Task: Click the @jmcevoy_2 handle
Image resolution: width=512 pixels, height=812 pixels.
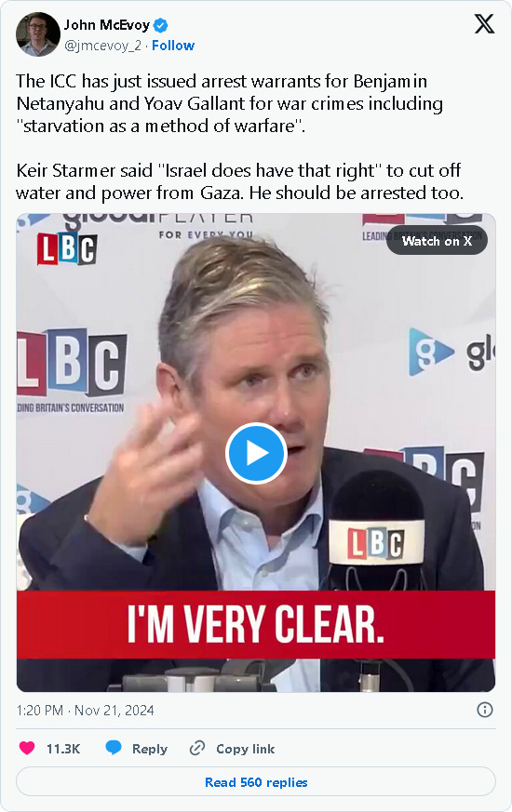Action: pyautogui.click(x=102, y=46)
